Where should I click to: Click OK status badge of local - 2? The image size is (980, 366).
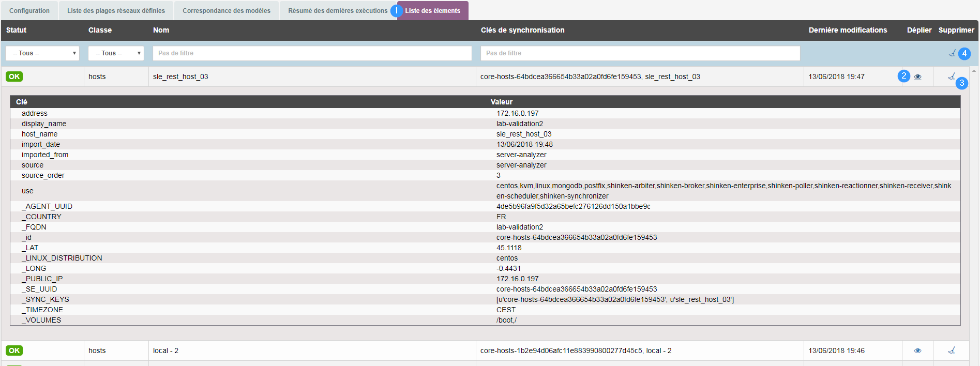click(x=14, y=350)
